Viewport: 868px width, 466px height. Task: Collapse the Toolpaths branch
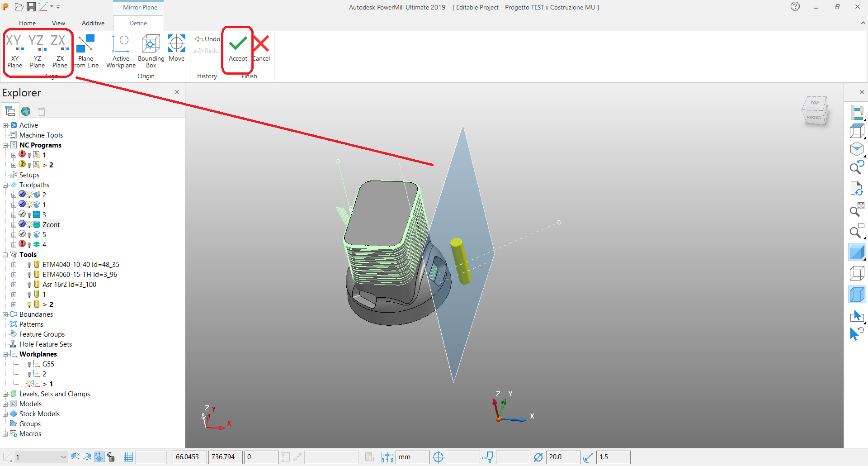tap(5, 185)
